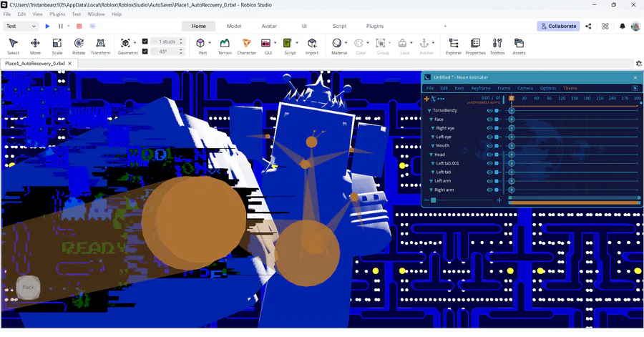Click the timeline zoom slider handle
644x337 pixels.
[x=434, y=200]
